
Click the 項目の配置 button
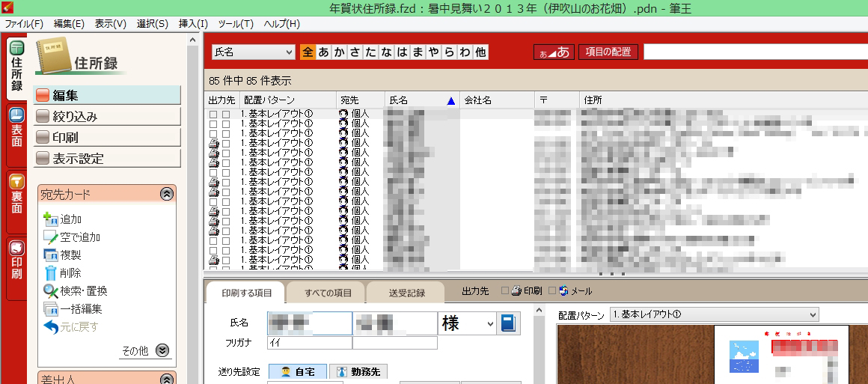coord(608,52)
